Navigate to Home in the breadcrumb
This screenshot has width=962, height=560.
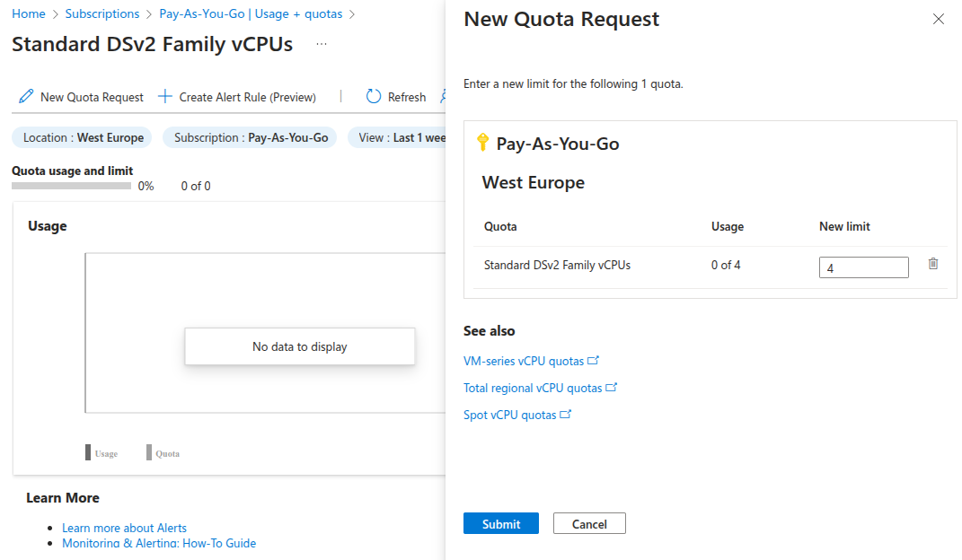point(28,13)
